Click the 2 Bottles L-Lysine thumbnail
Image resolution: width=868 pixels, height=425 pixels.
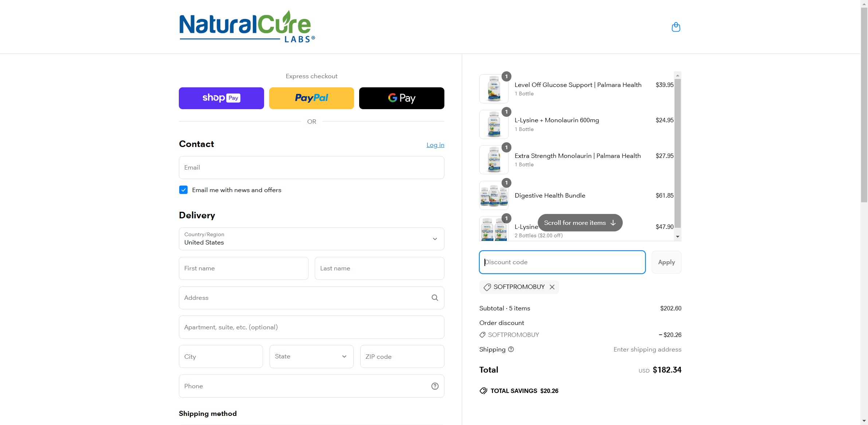pyautogui.click(x=494, y=229)
